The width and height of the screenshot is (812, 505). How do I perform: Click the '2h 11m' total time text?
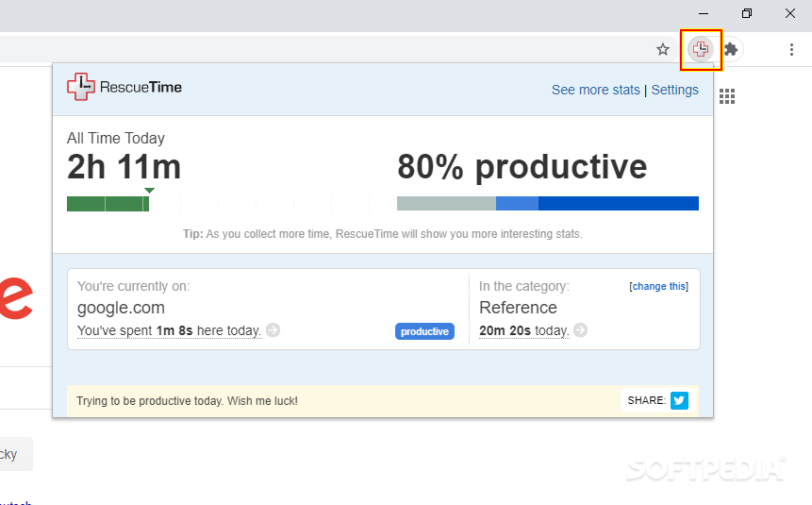pyautogui.click(x=124, y=167)
